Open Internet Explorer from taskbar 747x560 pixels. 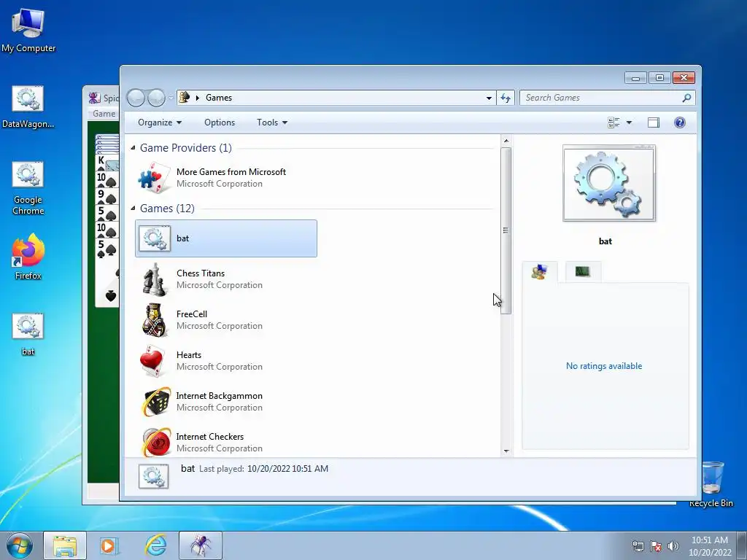coord(155,545)
